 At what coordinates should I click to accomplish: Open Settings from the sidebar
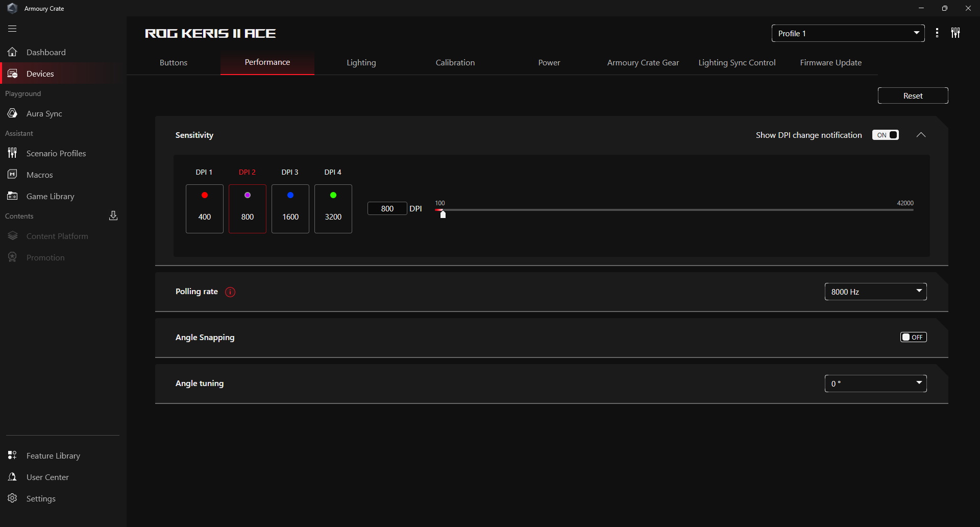tap(63, 498)
